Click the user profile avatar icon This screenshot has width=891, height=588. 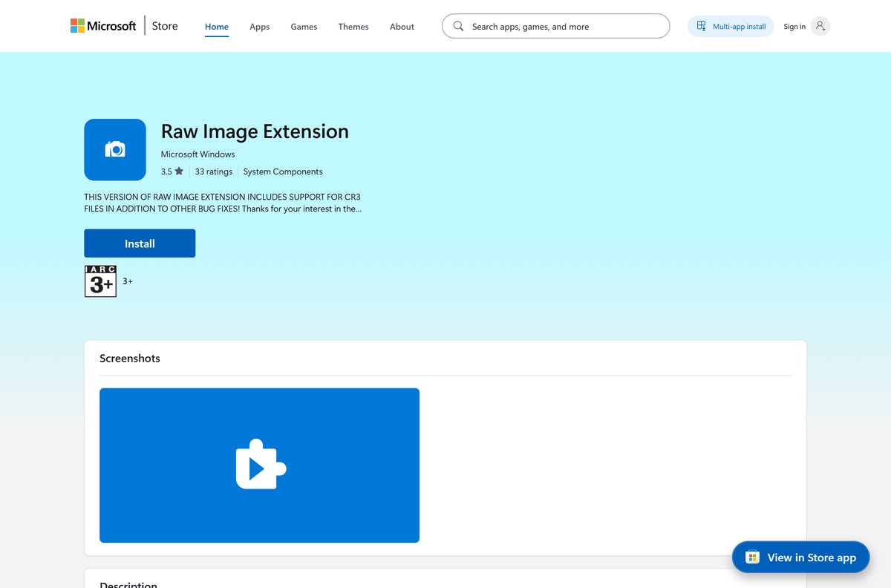tap(820, 26)
